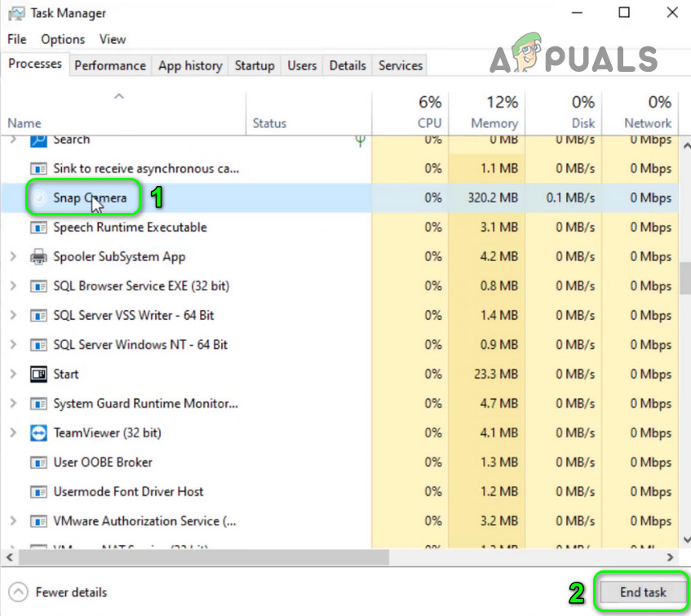Image resolution: width=691 pixels, height=616 pixels.
Task: Click the End task button
Action: point(643,592)
